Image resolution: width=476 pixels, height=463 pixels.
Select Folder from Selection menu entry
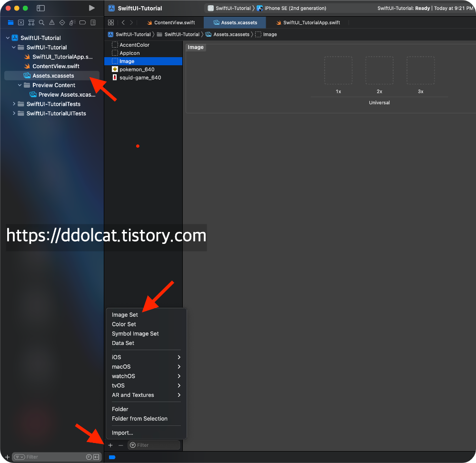[x=139, y=419]
